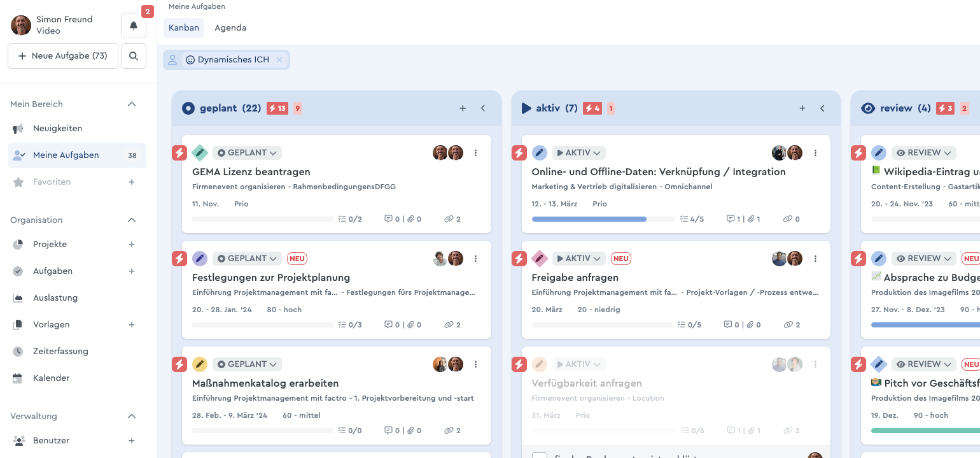Open REVIEW status dropdown on Wikipedia-Eintrag card
This screenshot has height=458, width=980.
click(x=924, y=153)
